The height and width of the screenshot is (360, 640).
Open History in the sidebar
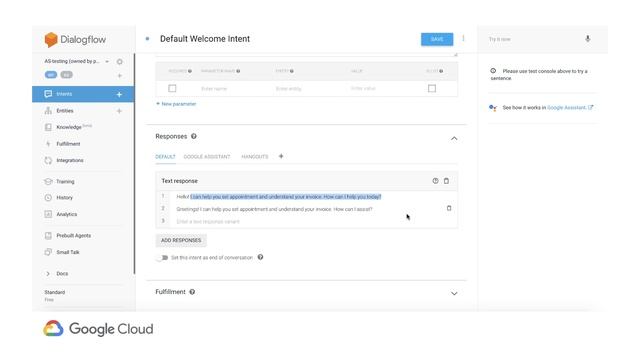pos(64,198)
